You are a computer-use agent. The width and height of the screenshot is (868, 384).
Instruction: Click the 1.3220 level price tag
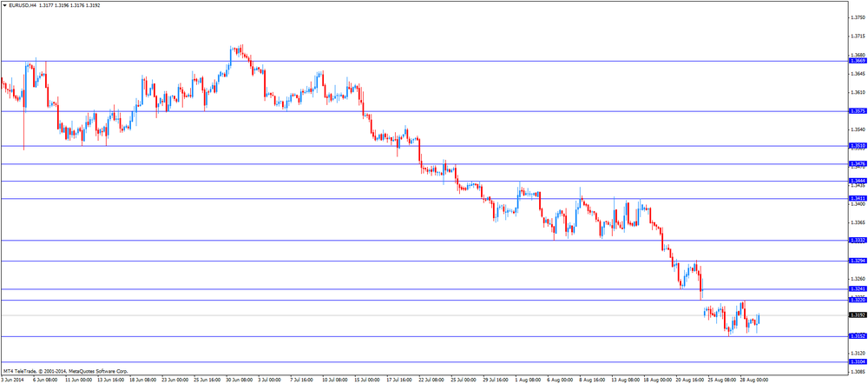point(858,301)
